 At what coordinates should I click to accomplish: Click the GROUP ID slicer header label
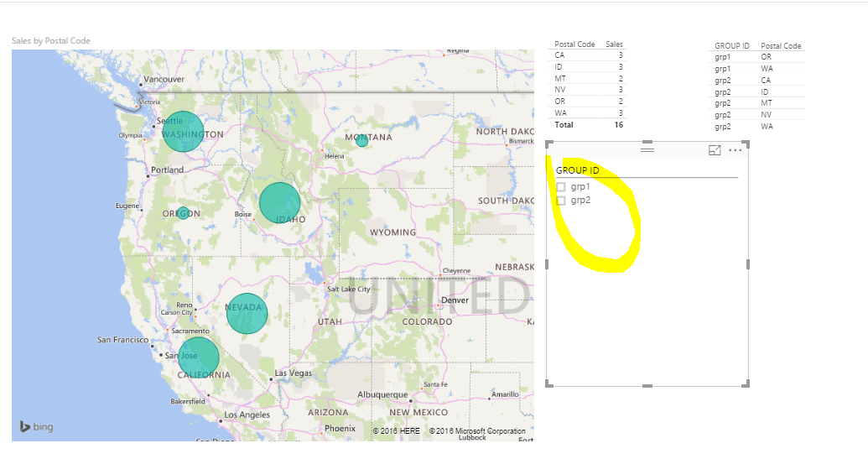[577, 170]
